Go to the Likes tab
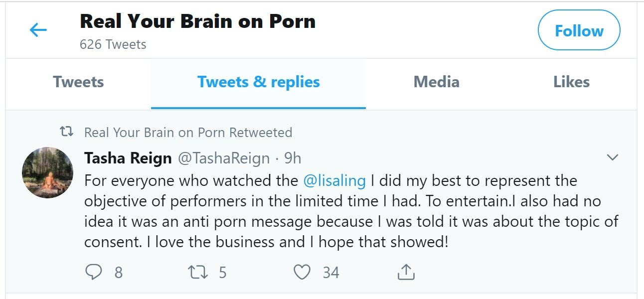Screen dimensions: 644x299 [x=571, y=82]
